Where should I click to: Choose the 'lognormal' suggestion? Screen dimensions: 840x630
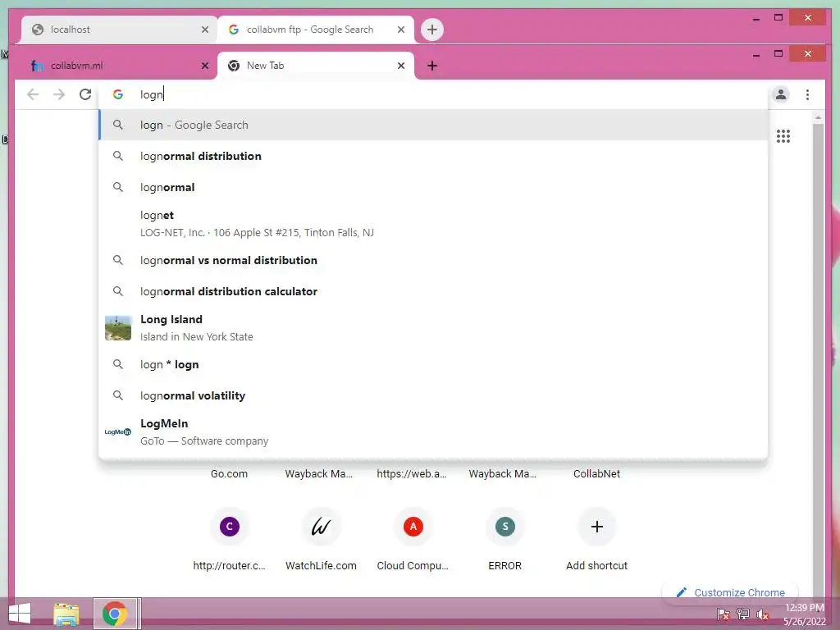click(434, 187)
